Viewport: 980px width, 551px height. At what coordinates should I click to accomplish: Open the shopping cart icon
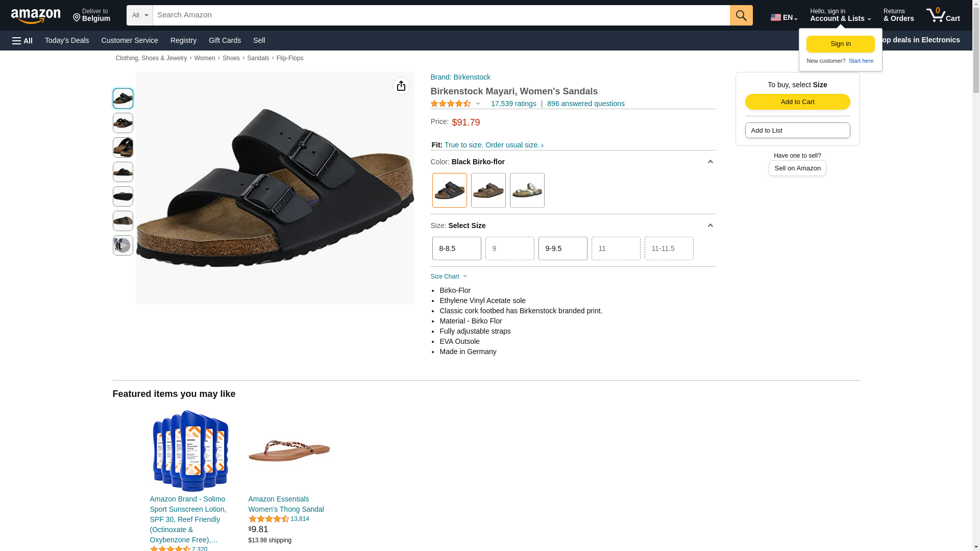pyautogui.click(x=943, y=15)
